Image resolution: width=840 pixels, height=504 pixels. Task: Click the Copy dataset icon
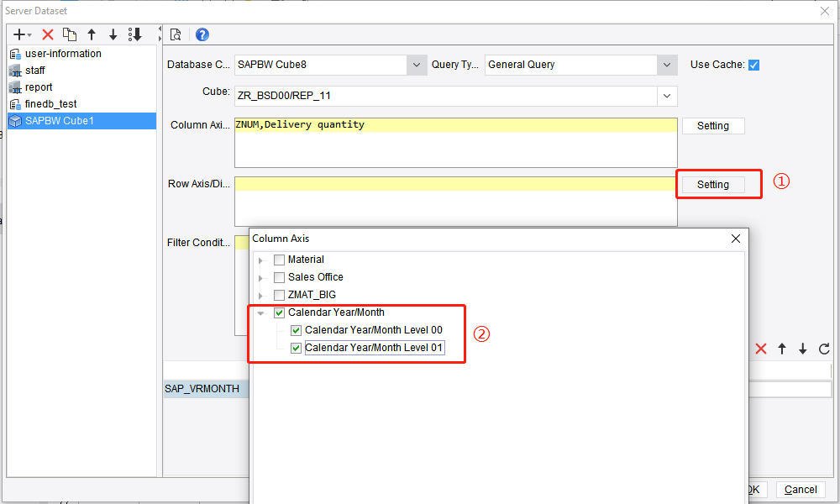point(71,34)
